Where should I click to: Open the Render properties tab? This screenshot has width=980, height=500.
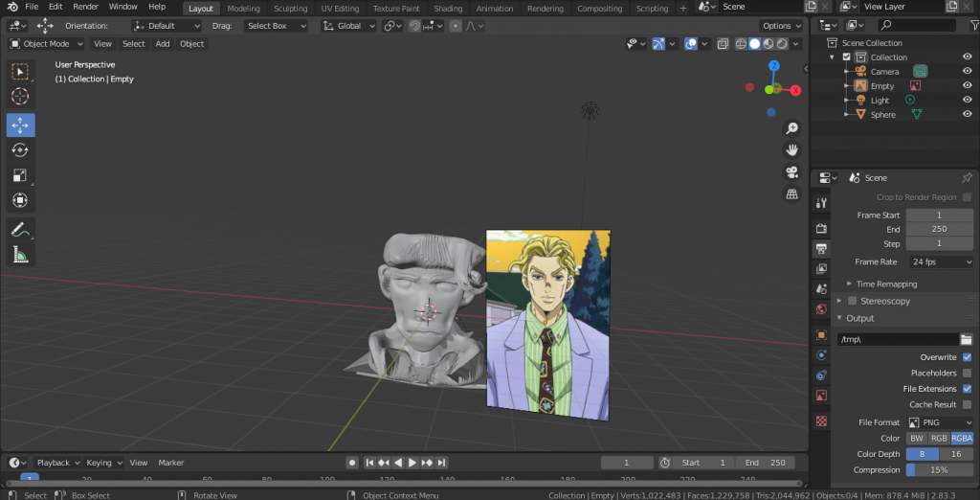821,228
